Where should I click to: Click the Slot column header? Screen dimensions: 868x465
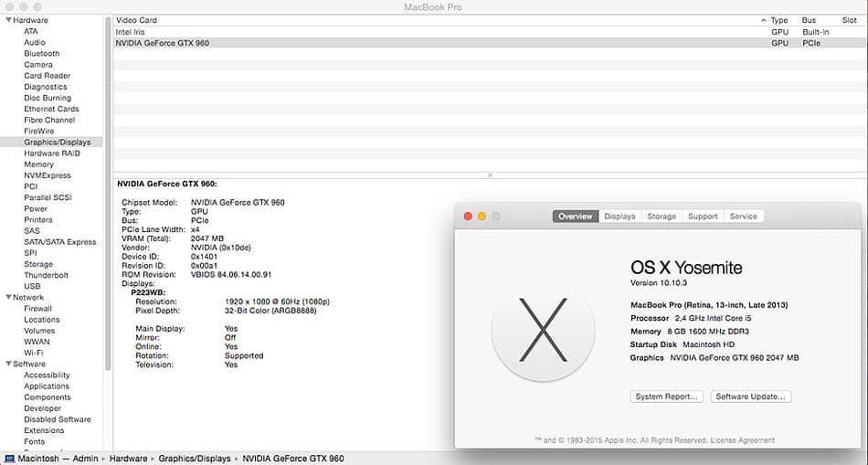[x=849, y=20]
